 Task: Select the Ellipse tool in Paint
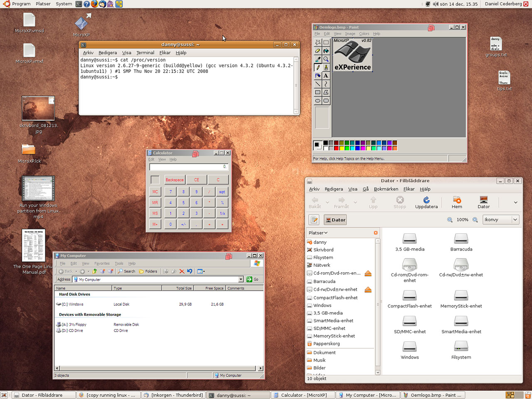point(318,101)
